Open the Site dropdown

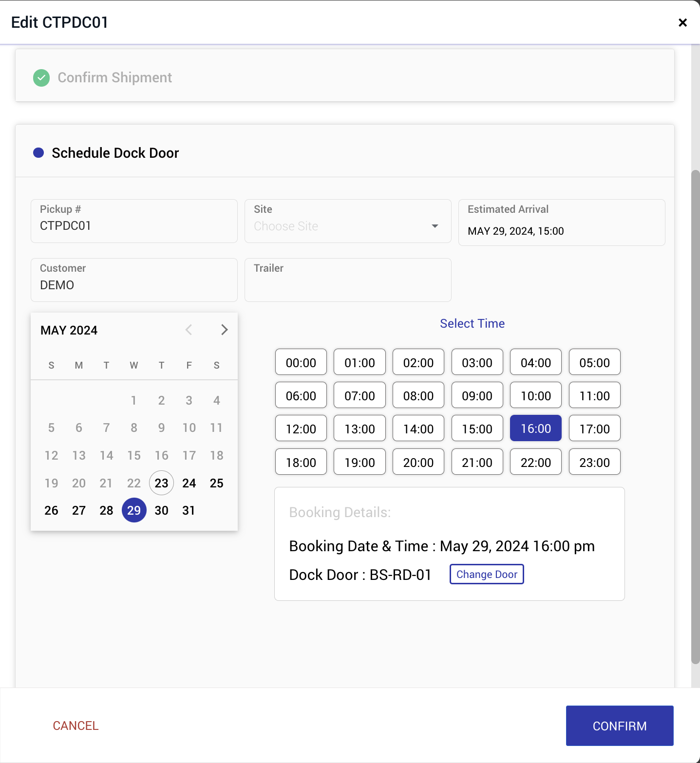click(348, 221)
